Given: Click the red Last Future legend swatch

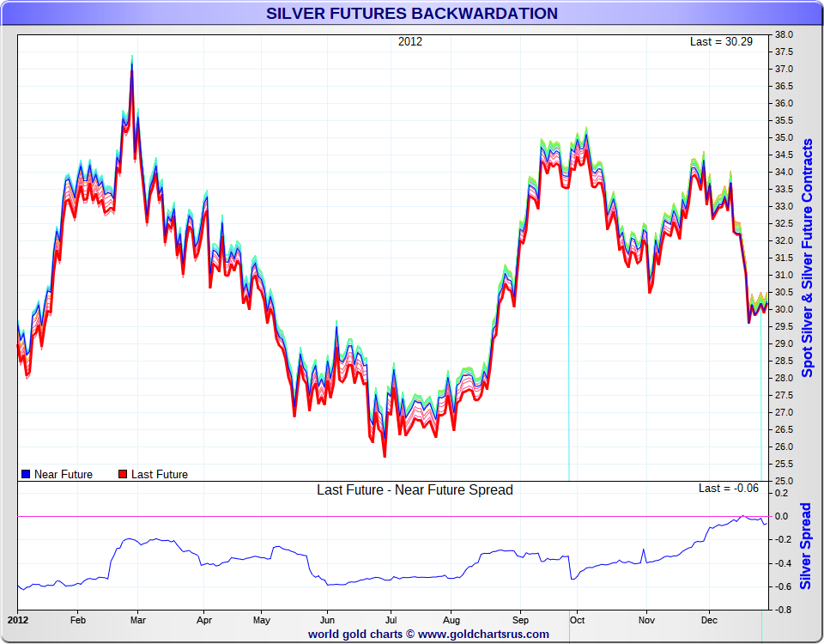Looking at the screenshot, I should point(123,474).
